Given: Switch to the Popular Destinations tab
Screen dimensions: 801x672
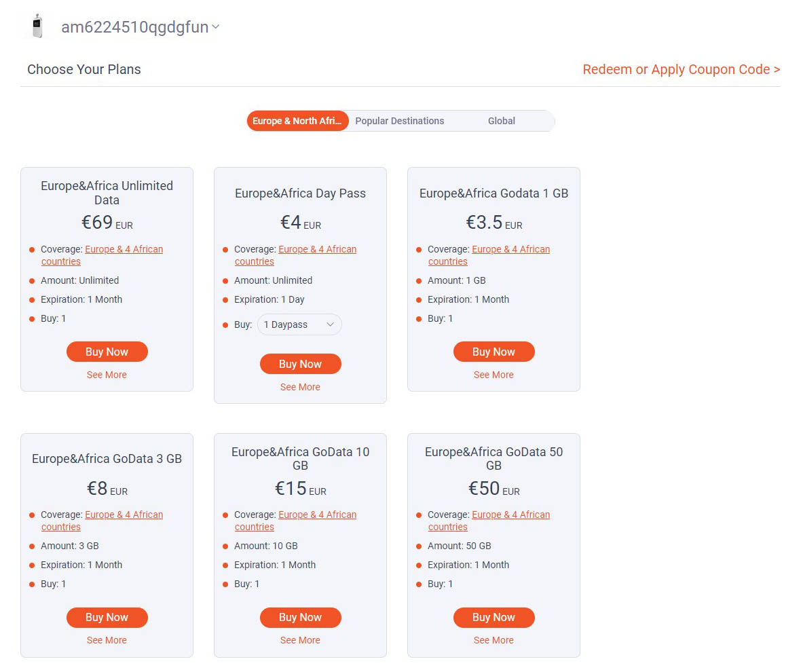Looking at the screenshot, I should (399, 121).
